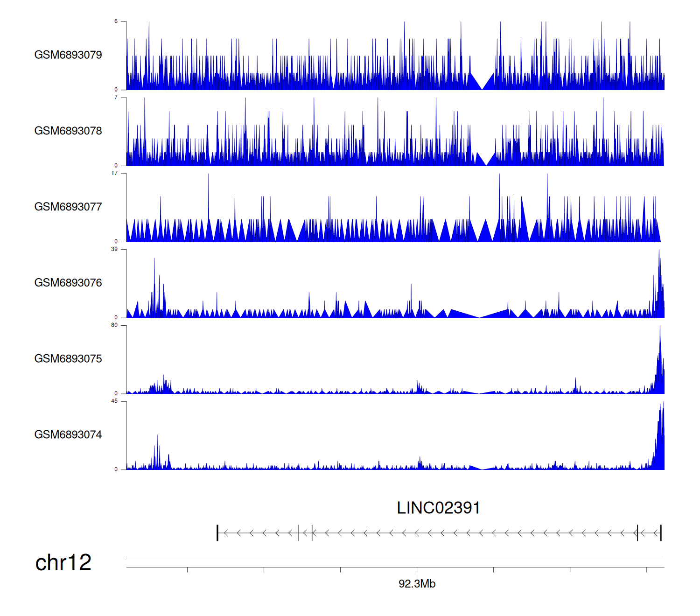Click the GSM6893079 track label
The height and width of the screenshot is (616, 700).
[x=68, y=55]
